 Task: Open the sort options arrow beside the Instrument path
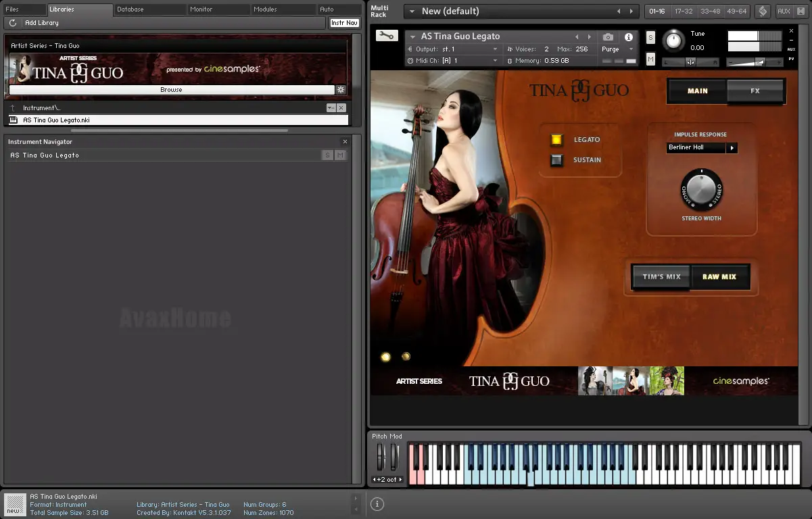[x=331, y=107]
